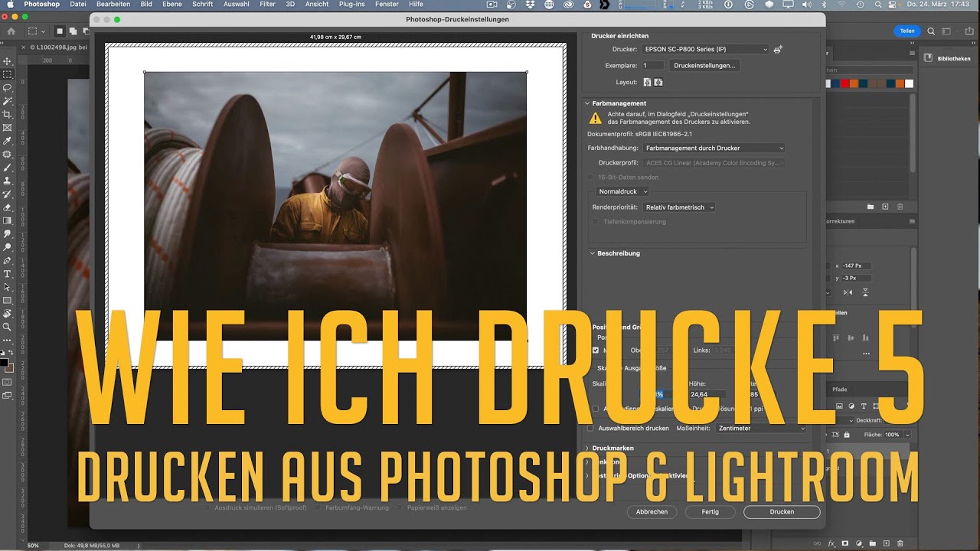Open the Filter menu

(x=267, y=5)
